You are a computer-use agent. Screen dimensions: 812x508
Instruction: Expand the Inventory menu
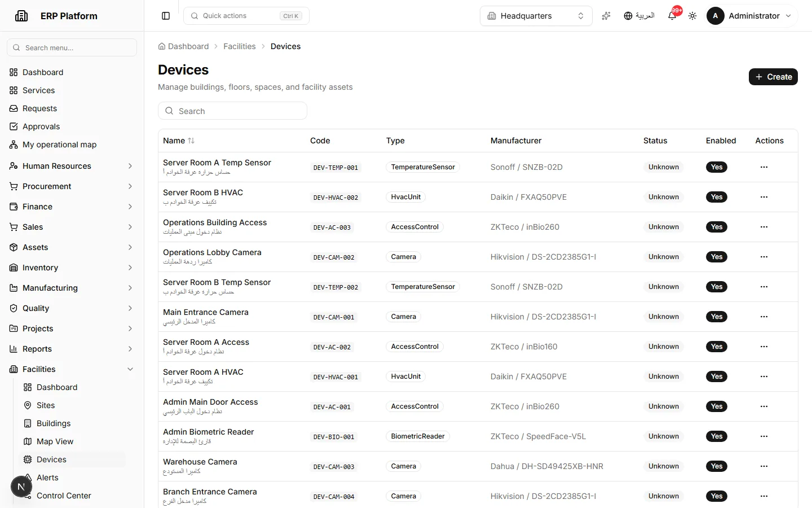72,268
